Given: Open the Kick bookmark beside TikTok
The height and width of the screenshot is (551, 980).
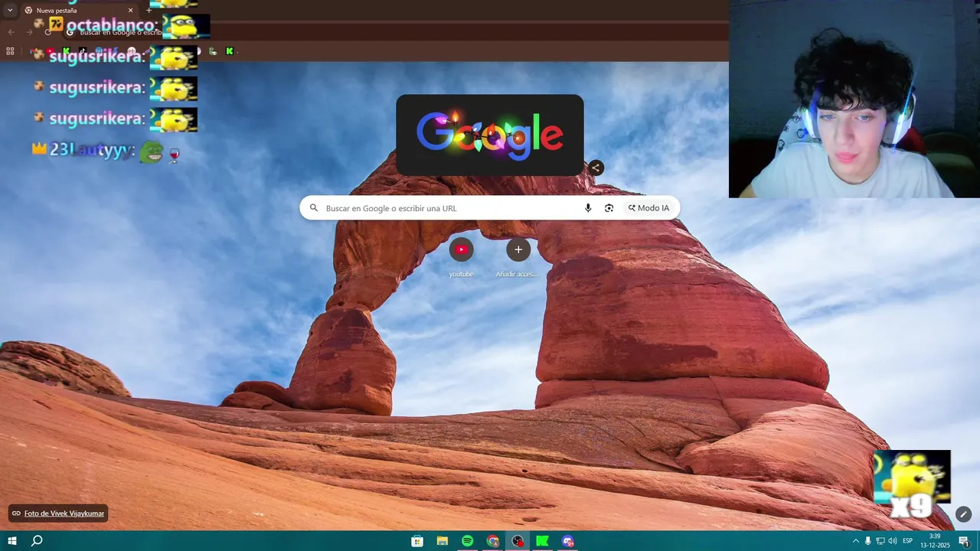Looking at the screenshot, I should pyautogui.click(x=66, y=51).
